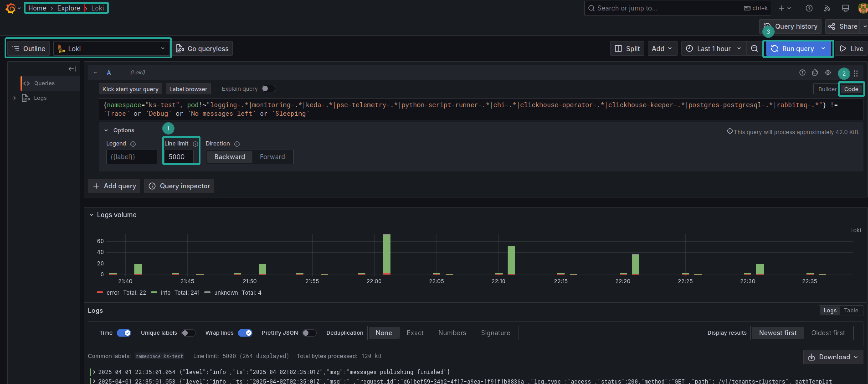This screenshot has width=868, height=384.
Task: Click the zoom out time range icon
Action: coord(754,49)
